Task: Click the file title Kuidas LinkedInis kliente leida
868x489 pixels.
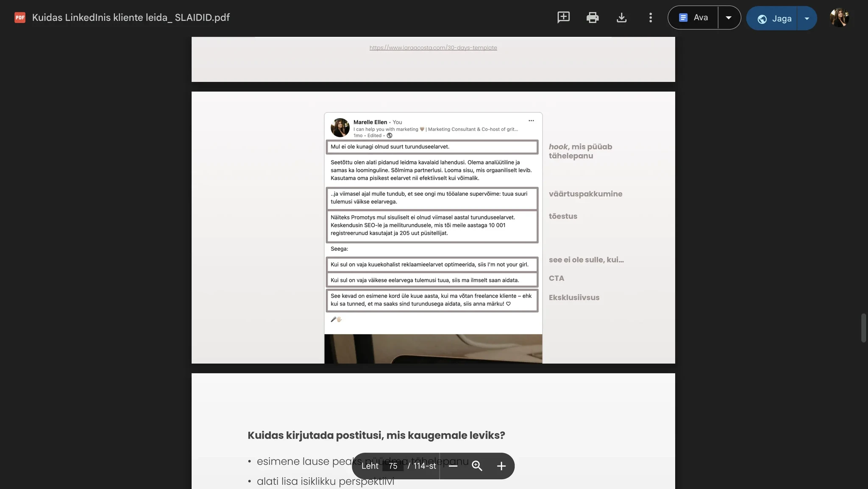Action: (131, 17)
